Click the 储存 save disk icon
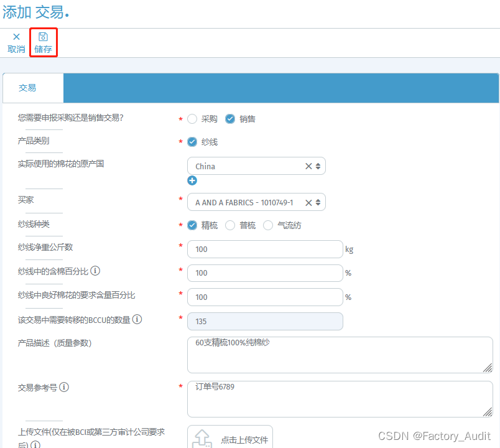Screen dimensions: 500x448 coord(43,37)
